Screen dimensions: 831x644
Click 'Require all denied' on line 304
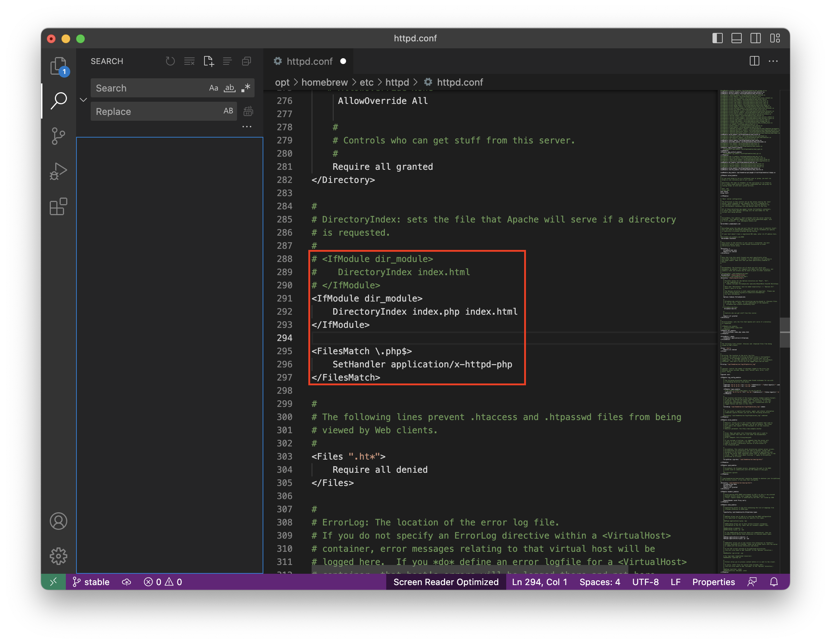pyautogui.click(x=380, y=470)
